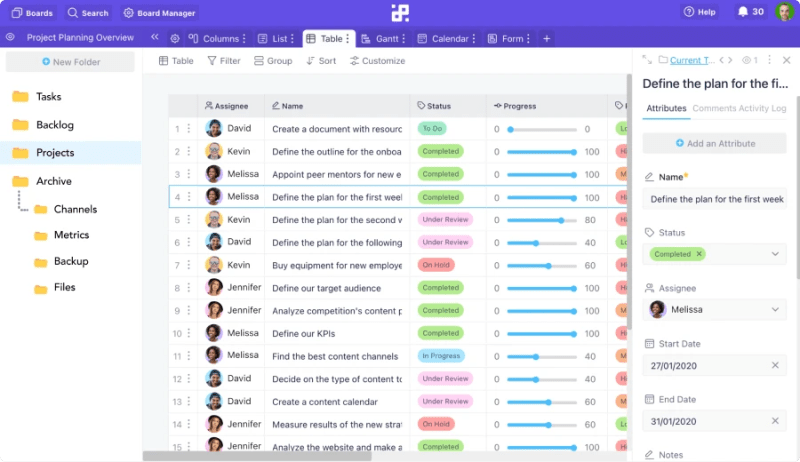This screenshot has height=462, width=800.
Task: Click David's avatar in row 13
Action: point(214,401)
